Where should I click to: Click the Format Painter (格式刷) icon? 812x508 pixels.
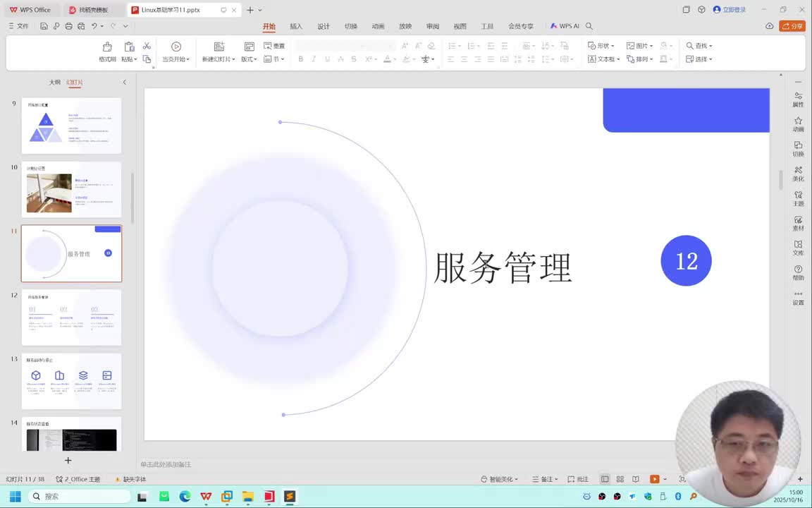coord(107,47)
